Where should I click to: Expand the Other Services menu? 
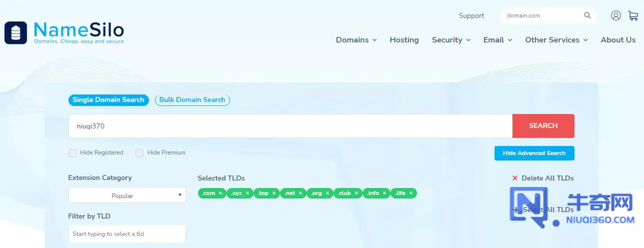click(x=556, y=40)
